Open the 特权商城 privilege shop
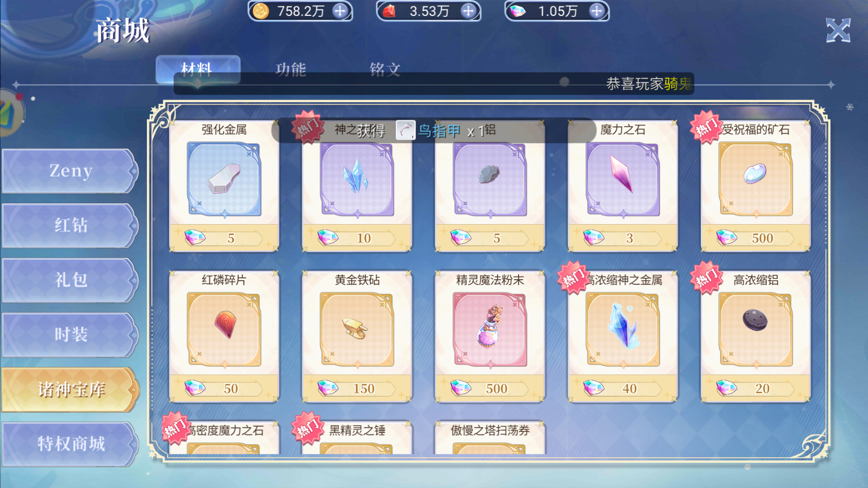Screen dimensions: 868x488 (x=70, y=444)
